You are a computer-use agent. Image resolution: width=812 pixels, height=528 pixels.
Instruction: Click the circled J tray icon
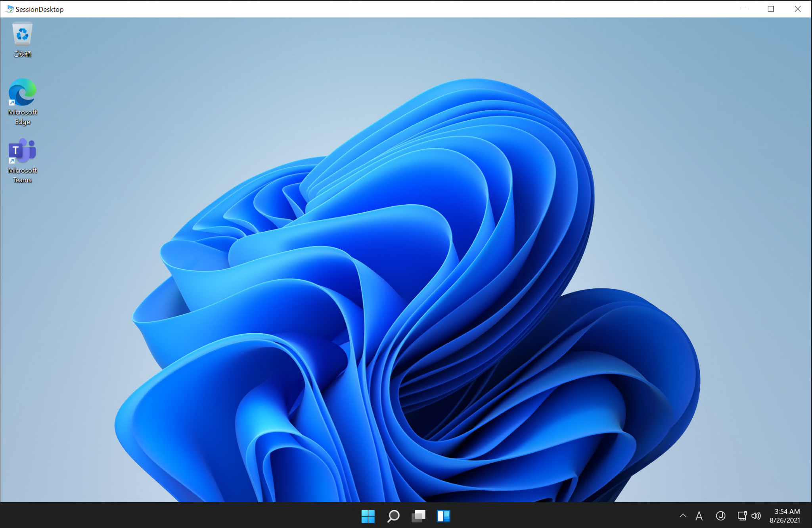pyautogui.click(x=720, y=516)
